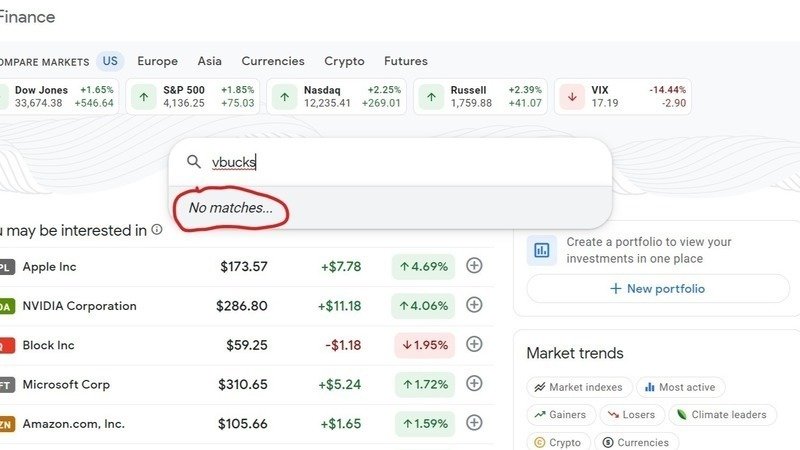Screen dimensions: 800x450
Task: Click the search field containing vbucks
Action: pyautogui.click(x=400, y=162)
